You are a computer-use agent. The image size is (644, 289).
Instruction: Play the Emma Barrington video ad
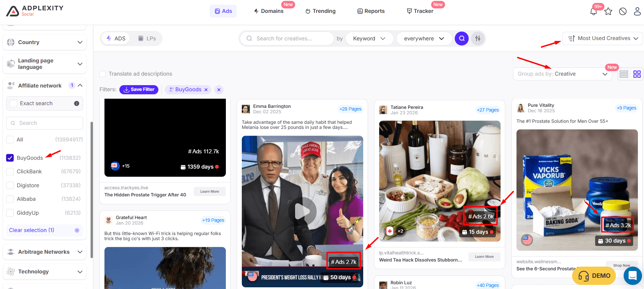[302, 211]
